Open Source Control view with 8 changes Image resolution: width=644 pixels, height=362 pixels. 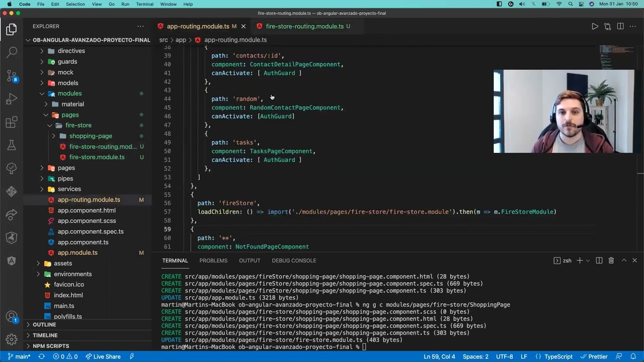12,75
